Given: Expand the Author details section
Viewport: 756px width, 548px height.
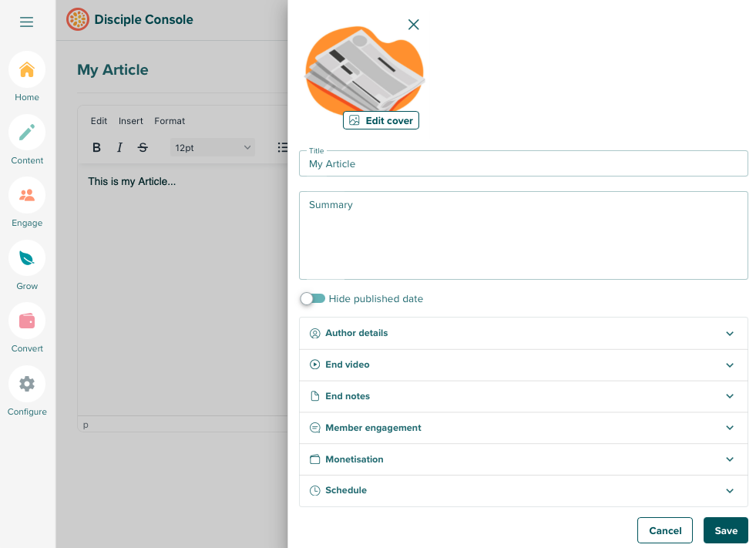Looking at the screenshot, I should coord(523,334).
